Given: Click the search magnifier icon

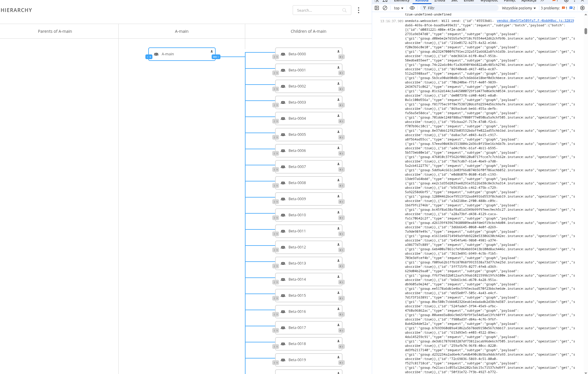Looking at the screenshot, I should pyautogui.click(x=344, y=10).
